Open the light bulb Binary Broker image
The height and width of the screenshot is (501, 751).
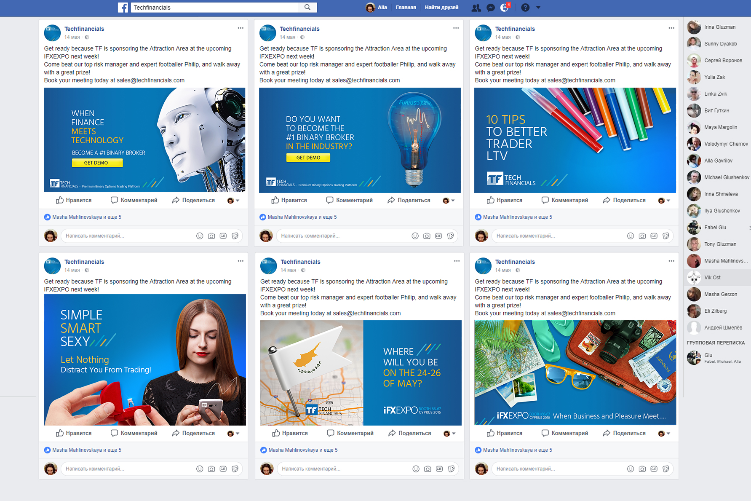point(360,140)
